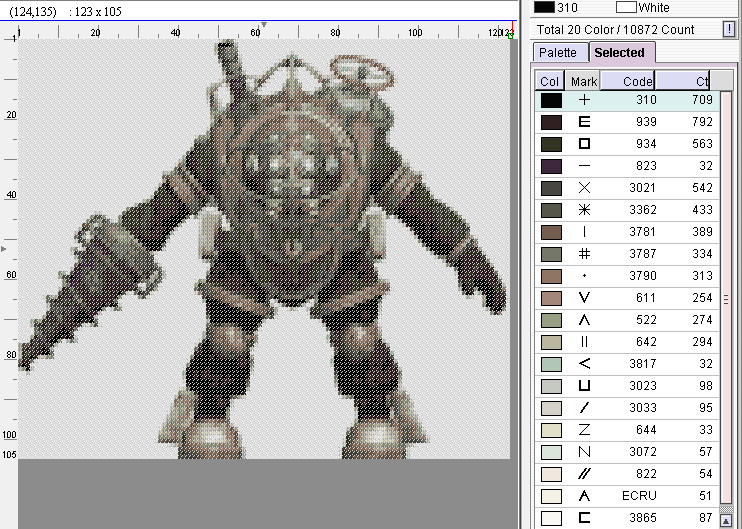
Task: Click the U-shaped mark for 3023
Action: [x=584, y=386]
